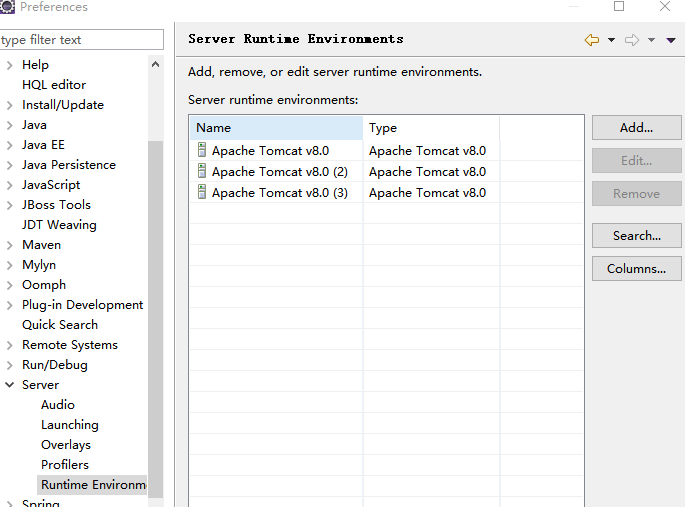Viewport: 685px width, 507px height.
Task: Click the Eclipse icon in the title bar
Action: pos(7,7)
